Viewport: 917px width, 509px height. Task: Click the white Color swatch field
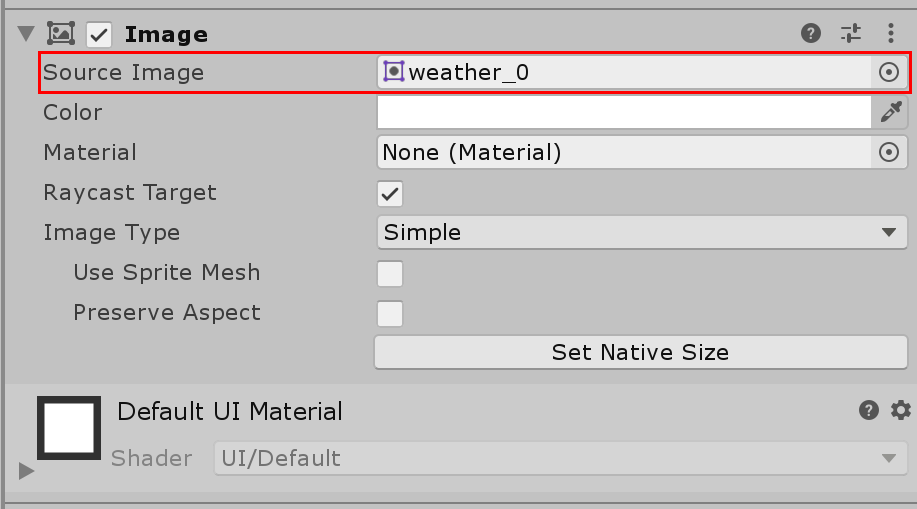tap(624, 112)
